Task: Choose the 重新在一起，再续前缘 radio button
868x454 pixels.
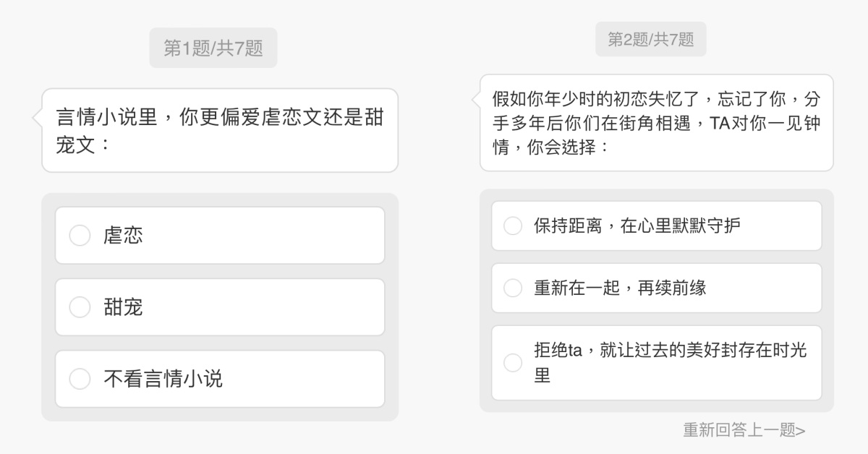Action: pyautogui.click(x=513, y=288)
